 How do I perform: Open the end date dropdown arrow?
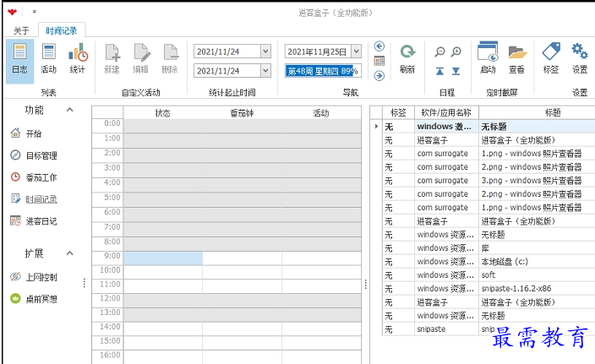click(265, 72)
